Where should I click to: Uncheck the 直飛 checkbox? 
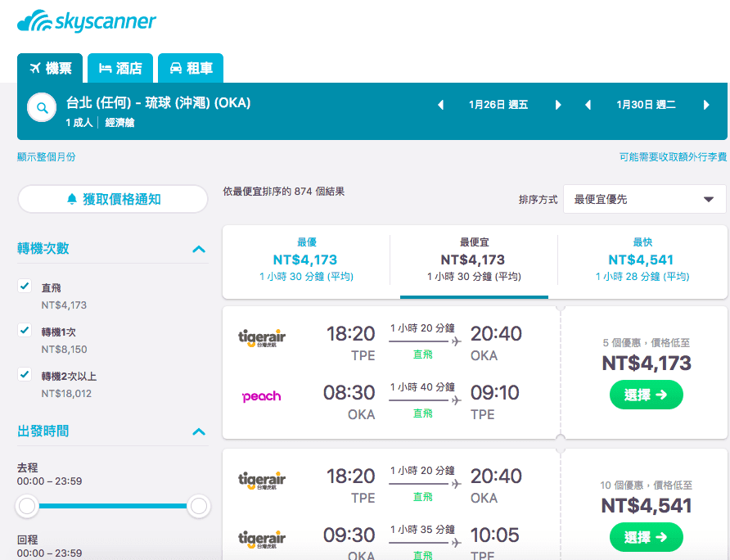[25, 286]
